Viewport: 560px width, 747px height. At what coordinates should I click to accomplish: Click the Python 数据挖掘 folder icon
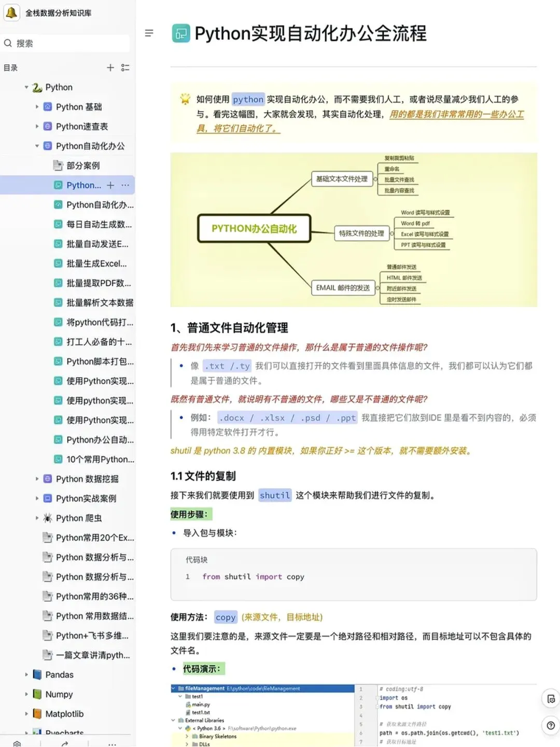(48, 479)
